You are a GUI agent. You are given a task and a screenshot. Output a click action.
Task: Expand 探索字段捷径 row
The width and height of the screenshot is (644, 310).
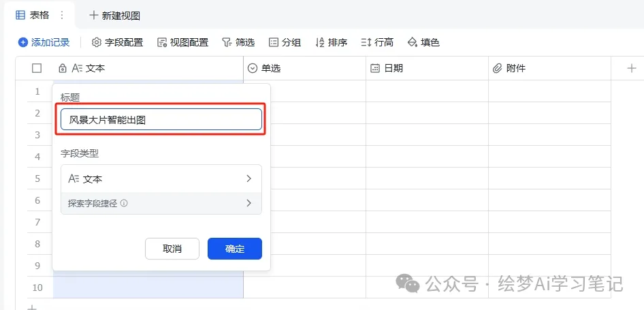tap(161, 203)
